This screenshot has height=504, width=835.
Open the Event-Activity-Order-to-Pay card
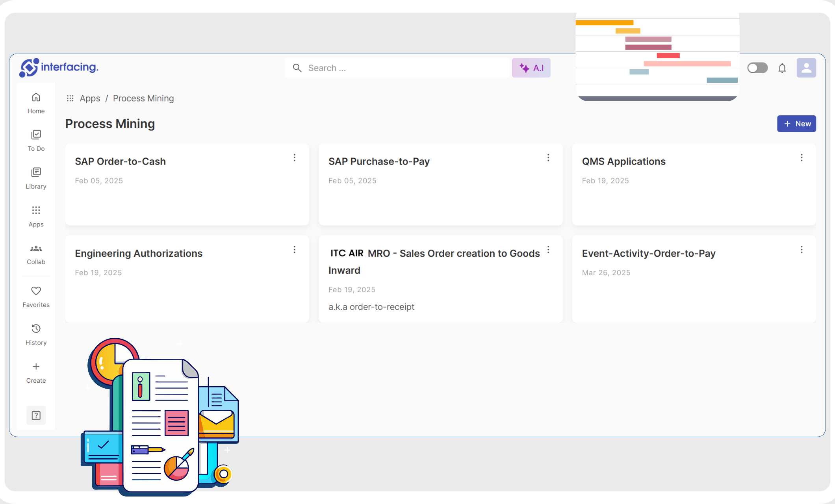pyautogui.click(x=694, y=279)
